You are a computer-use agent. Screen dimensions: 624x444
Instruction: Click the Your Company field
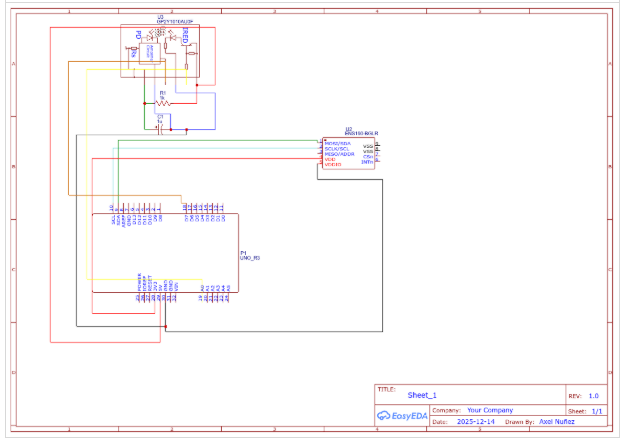[x=489, y=410]
